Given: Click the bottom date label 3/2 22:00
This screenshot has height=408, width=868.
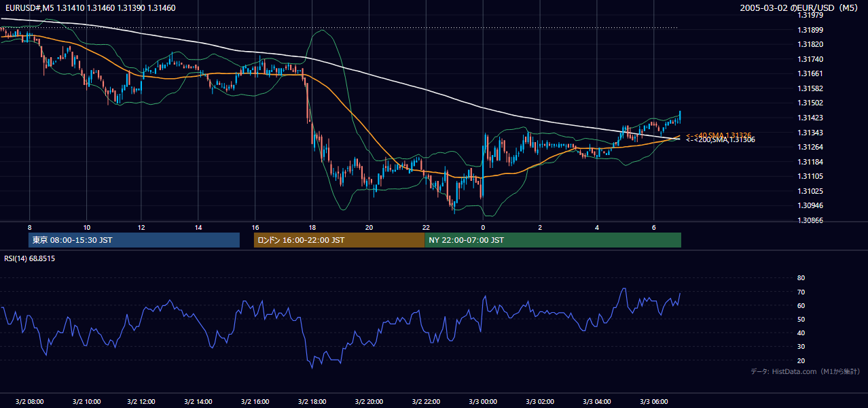Looking at the screenshot, I should coord(426,402).
